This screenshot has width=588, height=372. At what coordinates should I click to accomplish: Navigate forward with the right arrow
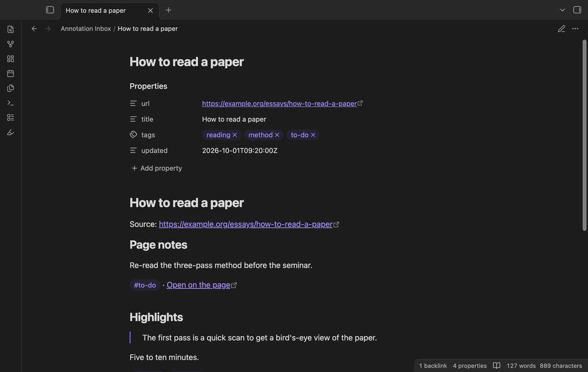[x=48, y=28]
